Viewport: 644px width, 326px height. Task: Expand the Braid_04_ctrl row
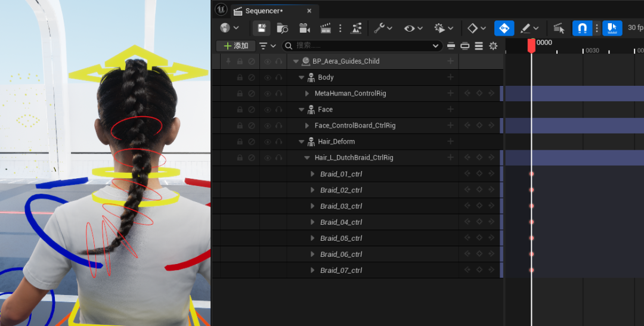312,222
